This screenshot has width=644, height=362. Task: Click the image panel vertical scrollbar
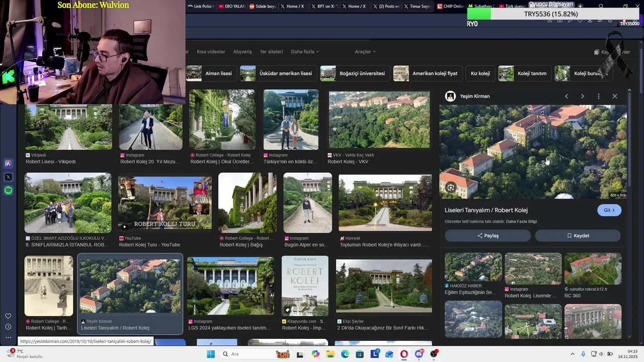click(x=629, y=141)
